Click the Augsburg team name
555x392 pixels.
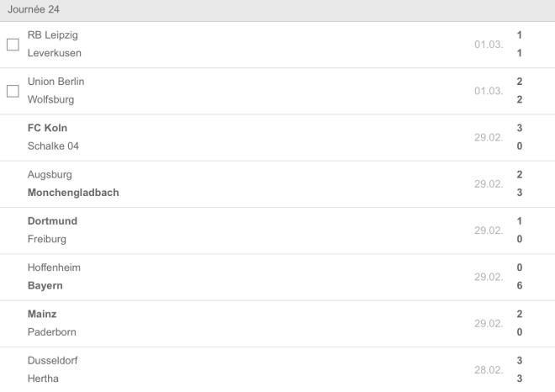click(50, 175)
